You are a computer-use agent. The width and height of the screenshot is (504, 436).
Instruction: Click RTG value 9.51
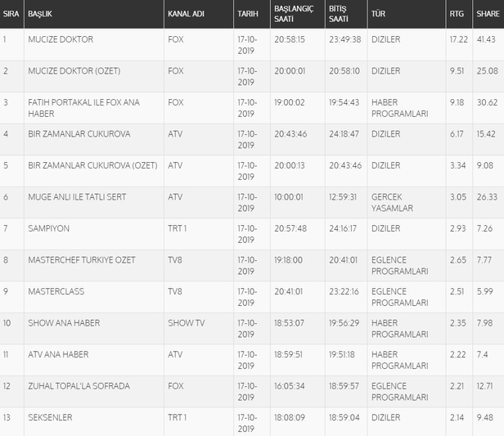457,71
